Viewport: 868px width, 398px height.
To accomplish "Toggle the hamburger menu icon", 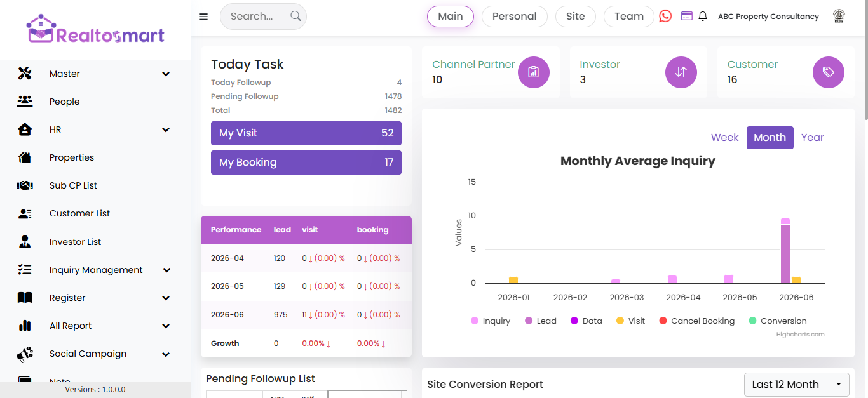I will click(x=203, y=17).
